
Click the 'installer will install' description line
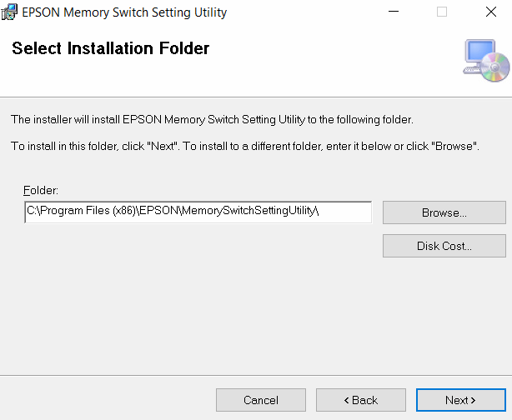(211, 119)
